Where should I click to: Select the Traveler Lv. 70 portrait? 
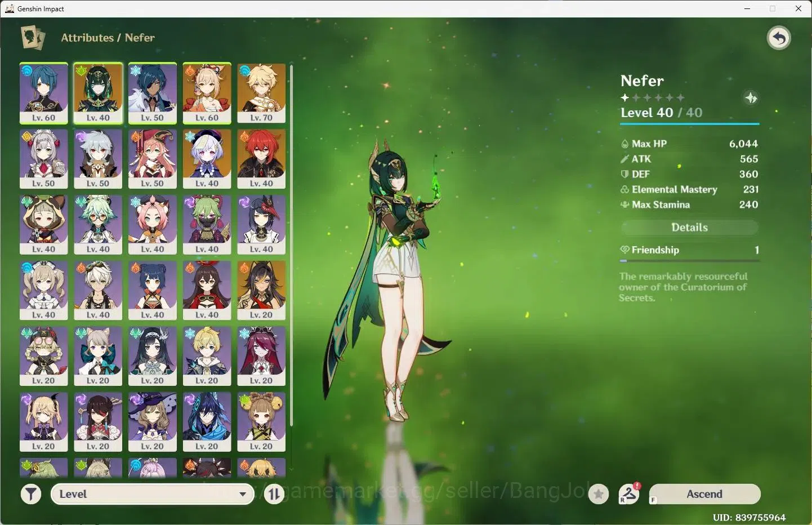click(x=261, y=93)
